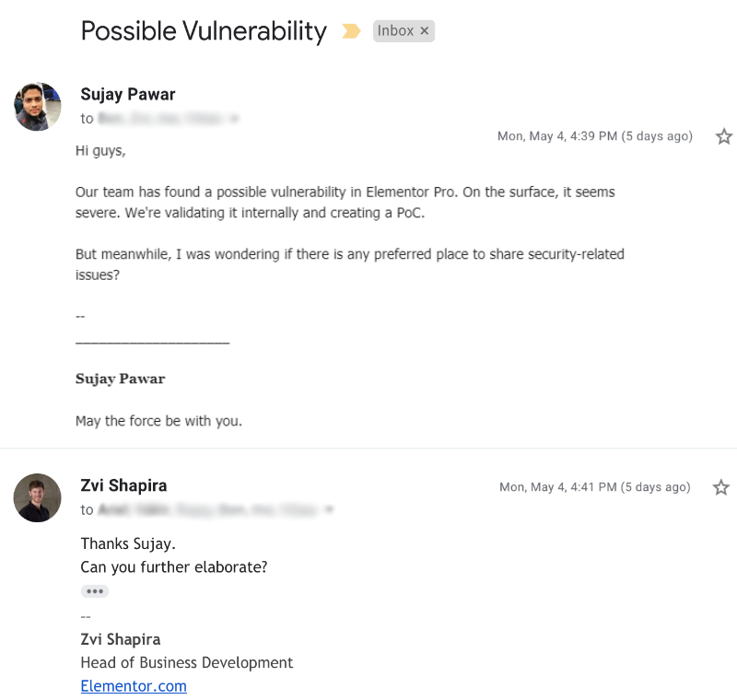Show trimmed content via the ellipsis button
This screenshot has width=737, height=700.
[x=95, y=591]
